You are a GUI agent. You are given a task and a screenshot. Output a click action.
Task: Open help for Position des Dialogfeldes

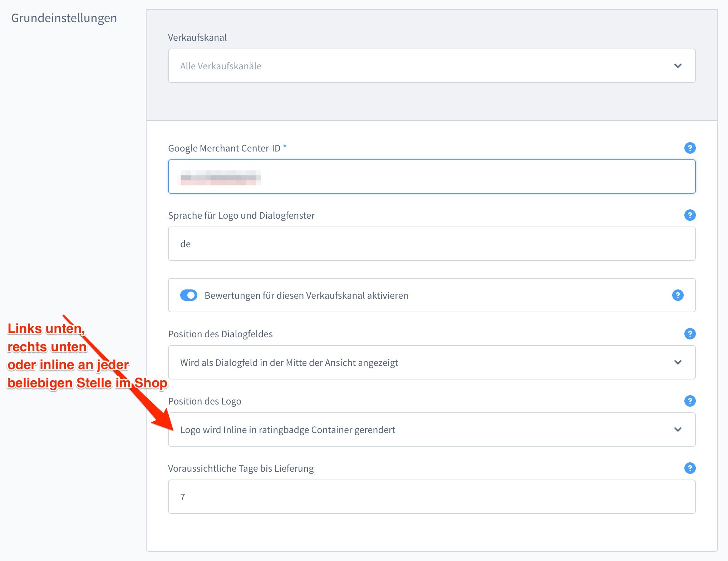point(690,334)
